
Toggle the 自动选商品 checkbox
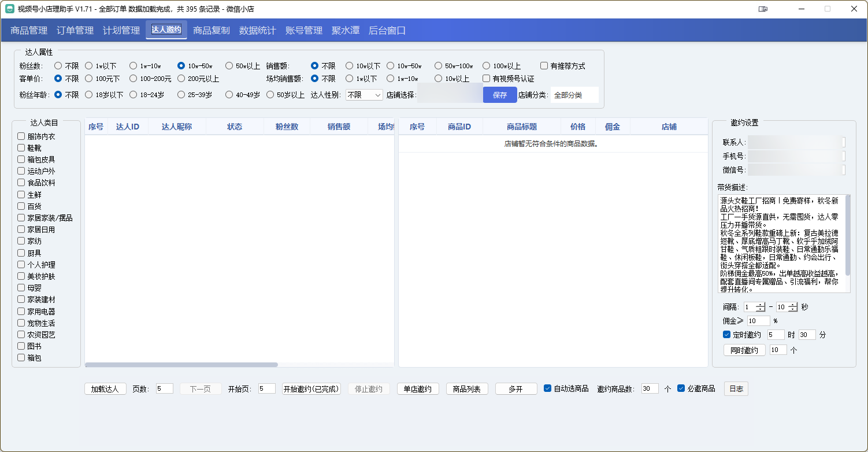548,388
